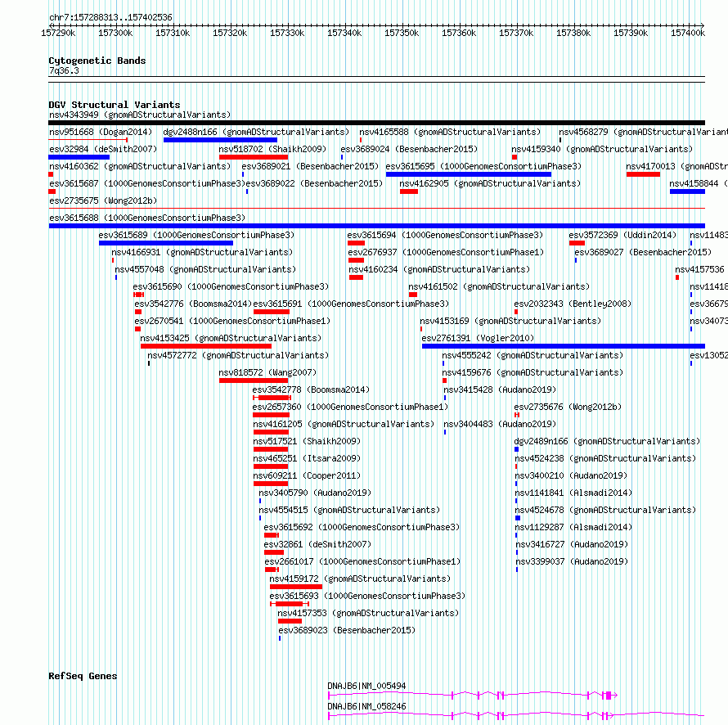This screenshot has height=725, width=728.
Task: Open variant esv3572369 (Uddin2014)
Action: (x=622, y=235)
